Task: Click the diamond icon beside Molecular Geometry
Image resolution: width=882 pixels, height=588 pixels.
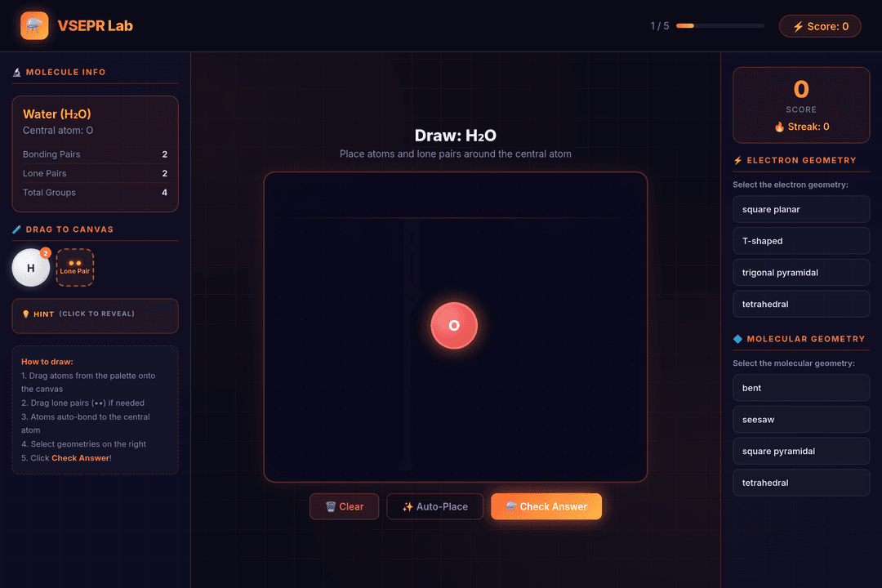Action: click(x=738, y=339)
